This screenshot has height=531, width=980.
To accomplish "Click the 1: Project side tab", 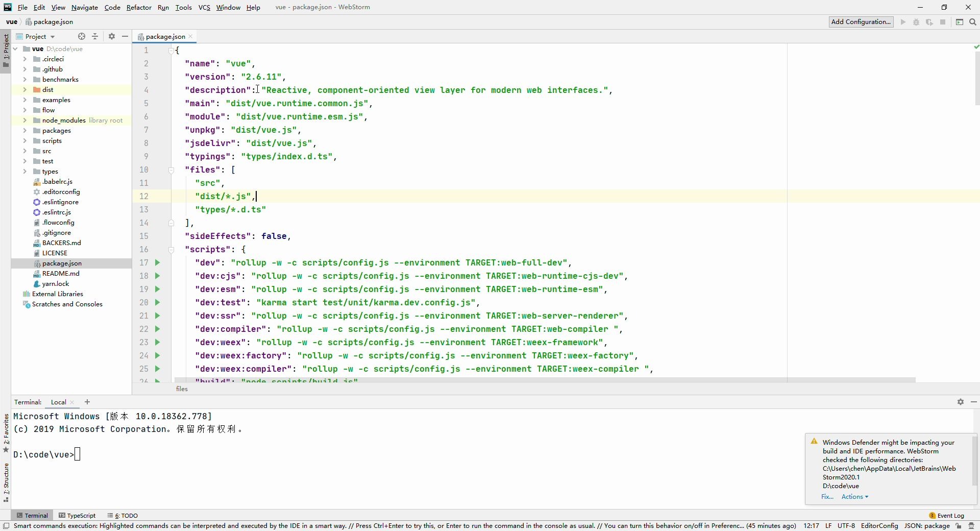I will [x=6, y=52].
